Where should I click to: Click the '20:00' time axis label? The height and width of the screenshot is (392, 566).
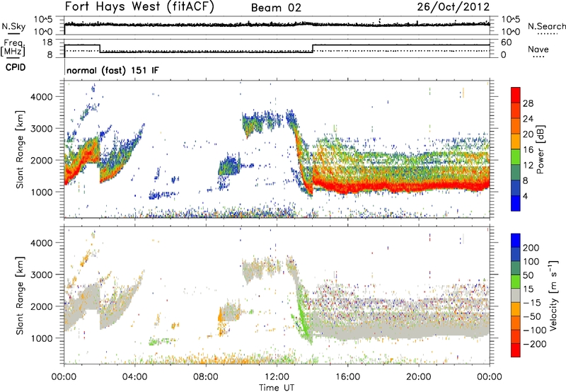(418, 377)
